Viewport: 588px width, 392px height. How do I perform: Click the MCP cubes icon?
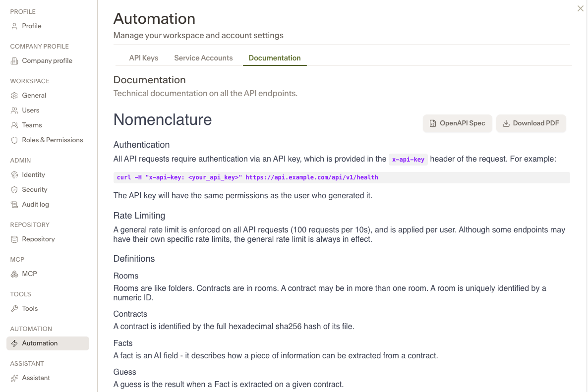14,274
